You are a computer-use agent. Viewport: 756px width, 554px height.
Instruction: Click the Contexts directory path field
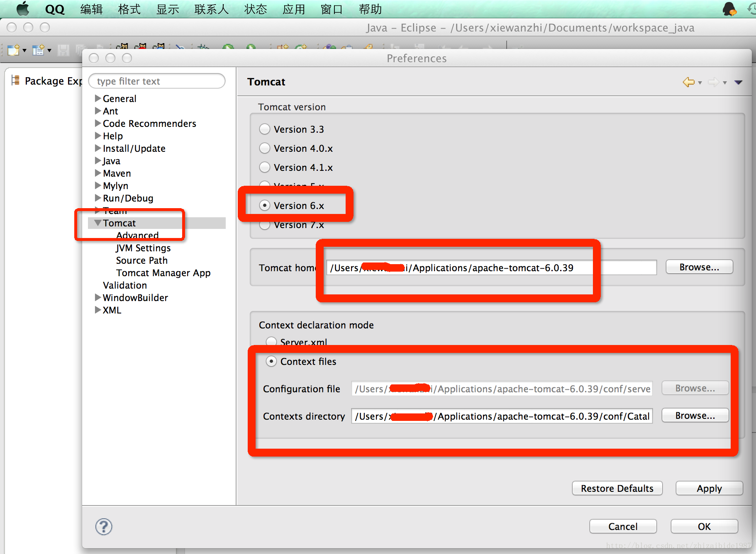[x=502, y=416]
